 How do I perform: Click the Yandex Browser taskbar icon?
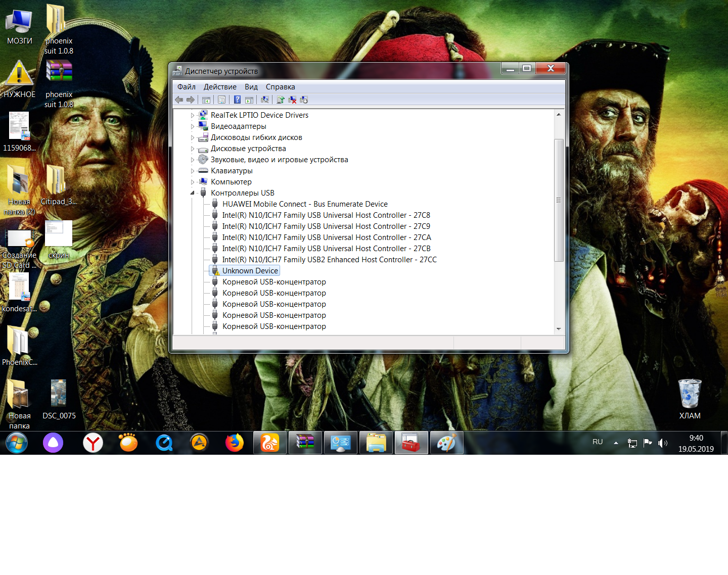[93, 443]
